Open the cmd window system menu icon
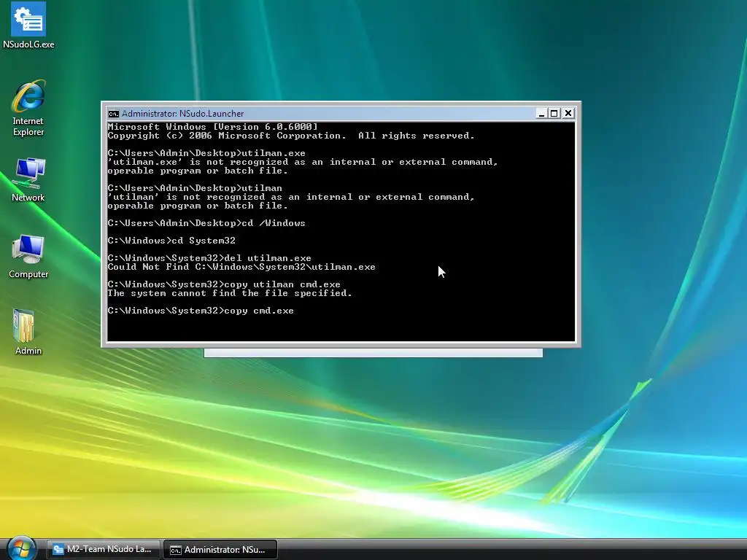Screen dimensions: 747x560 [113, 113]
